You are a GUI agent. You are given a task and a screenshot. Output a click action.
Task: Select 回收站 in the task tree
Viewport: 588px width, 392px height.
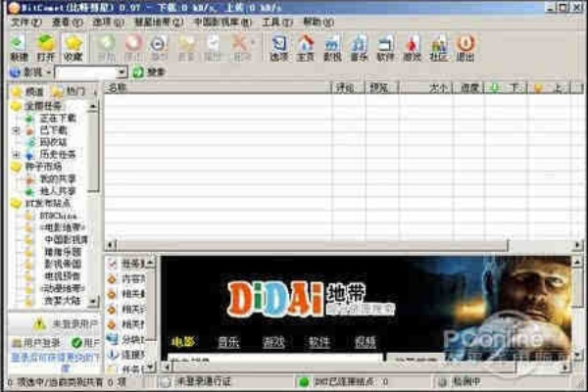coord(53,142)
